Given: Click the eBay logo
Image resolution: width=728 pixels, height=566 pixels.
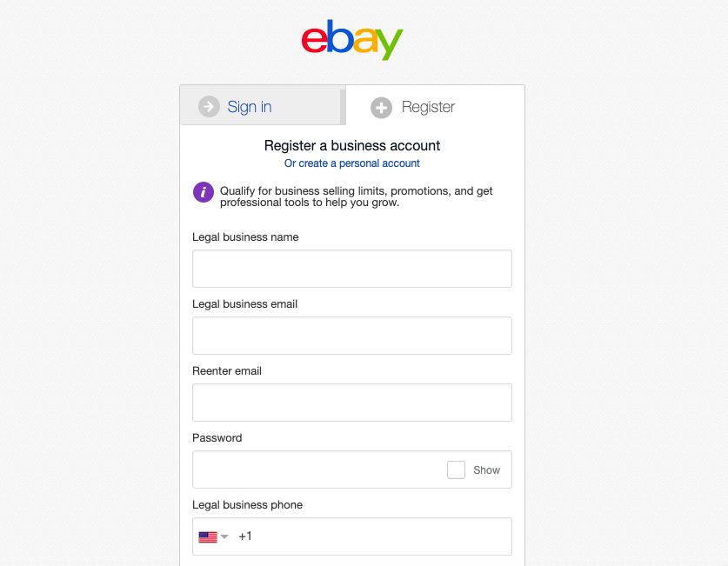Looking at the screenshot, I should click(352, 41).
